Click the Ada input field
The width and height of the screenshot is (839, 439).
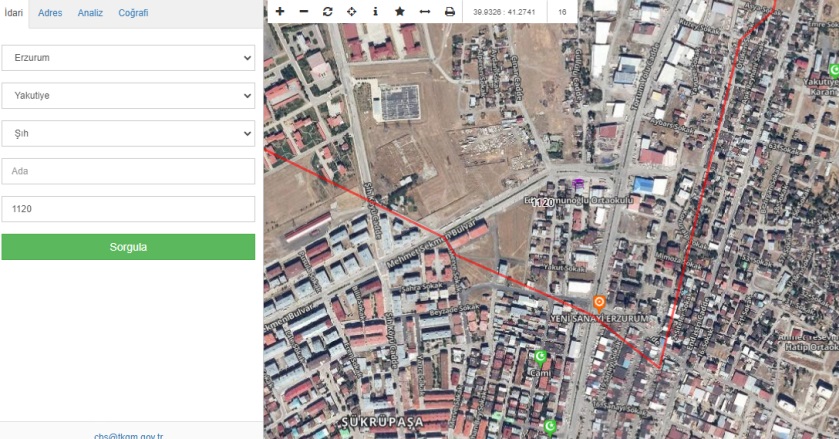coord(128,171)
